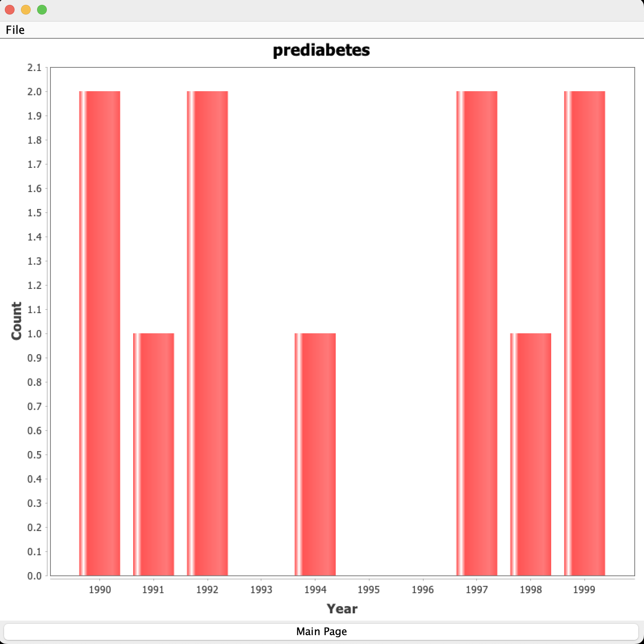Close the window with red button
Viewport: 644px width, 644px height.
[10, 10]
